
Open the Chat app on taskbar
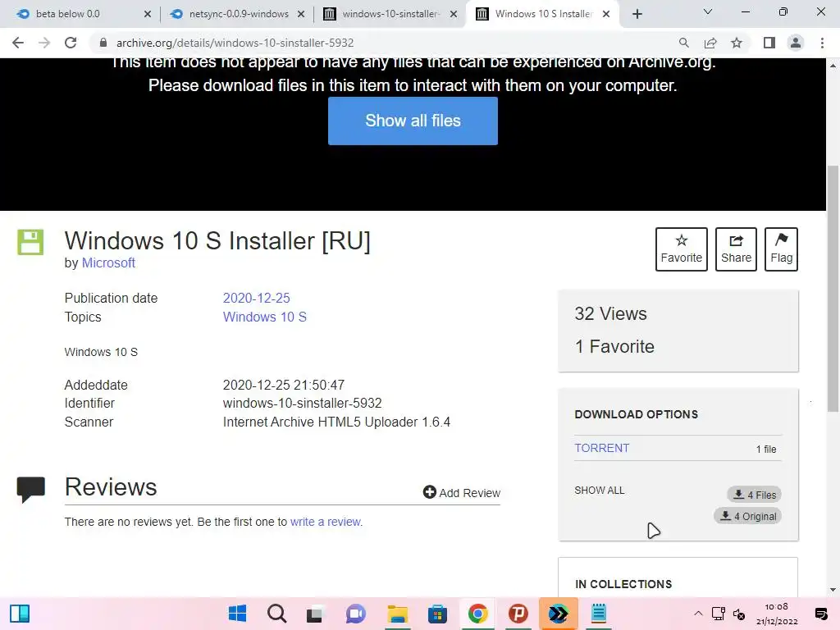[x=356, y=614]
